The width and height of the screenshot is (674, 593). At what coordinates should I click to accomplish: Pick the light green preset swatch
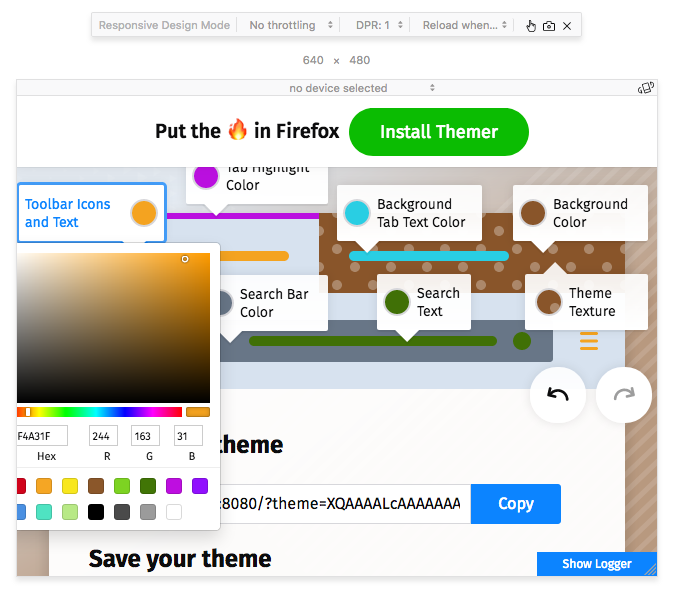tap(122, 486)
